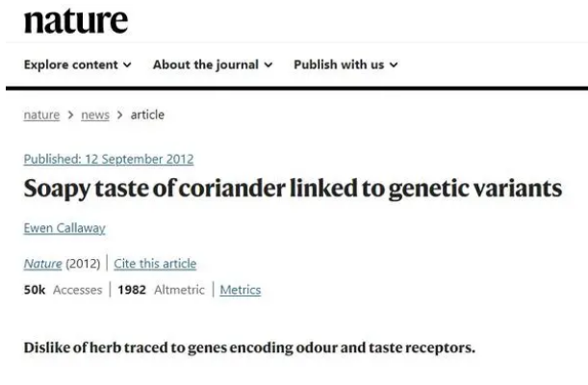Click the 1982 Altmetric score
The width and height of the screenshot is (588, 385).
coord(162,290)
